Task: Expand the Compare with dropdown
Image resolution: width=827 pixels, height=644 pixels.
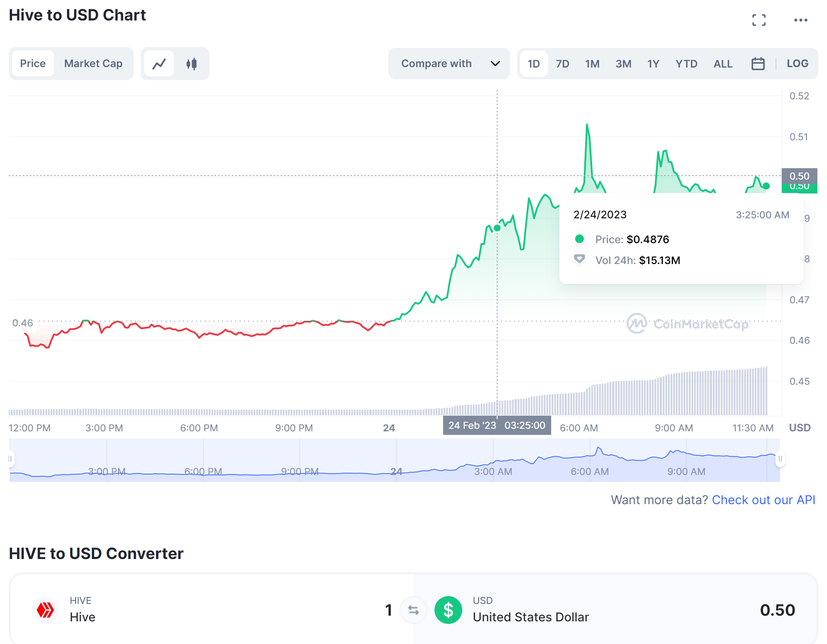Action: [x=449, y=64]
